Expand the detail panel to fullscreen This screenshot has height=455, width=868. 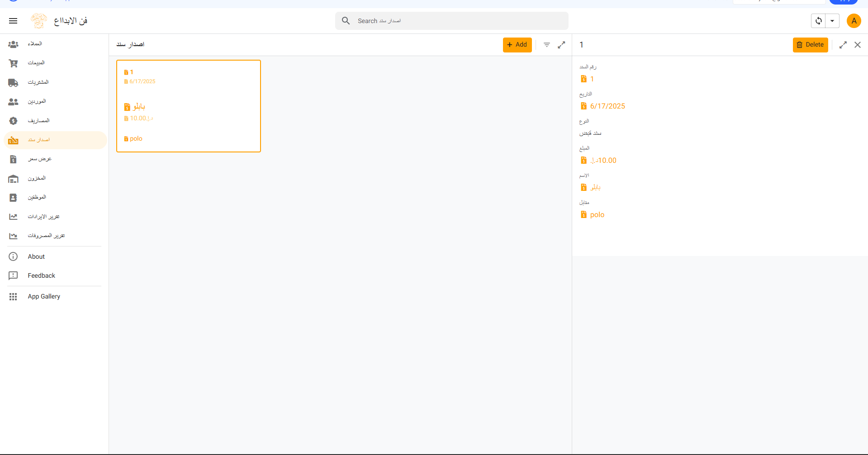pyautogui.click(x=843, y=45)
